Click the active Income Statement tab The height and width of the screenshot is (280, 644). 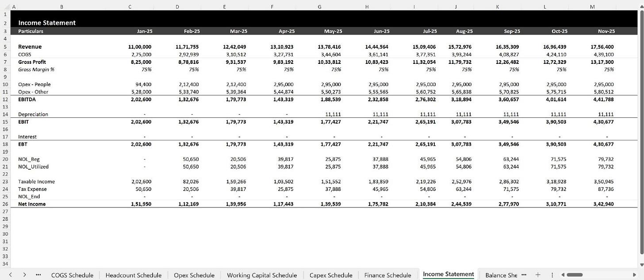tap(448, 275)
